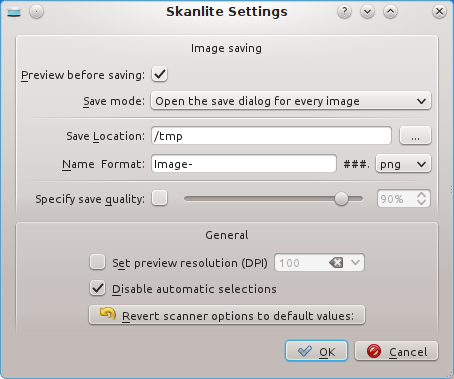Image resolution: width=454 pixels, height=379 pixels.
Task: Dismiss dialog with the Cancel button
Action: [x=396, y=351]
